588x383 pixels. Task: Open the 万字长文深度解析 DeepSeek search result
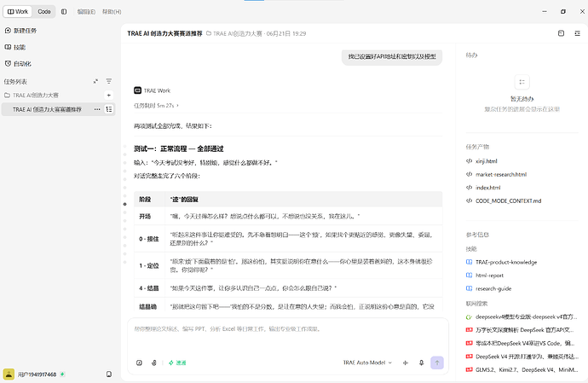pyautogui.click(x=520, y=330)
